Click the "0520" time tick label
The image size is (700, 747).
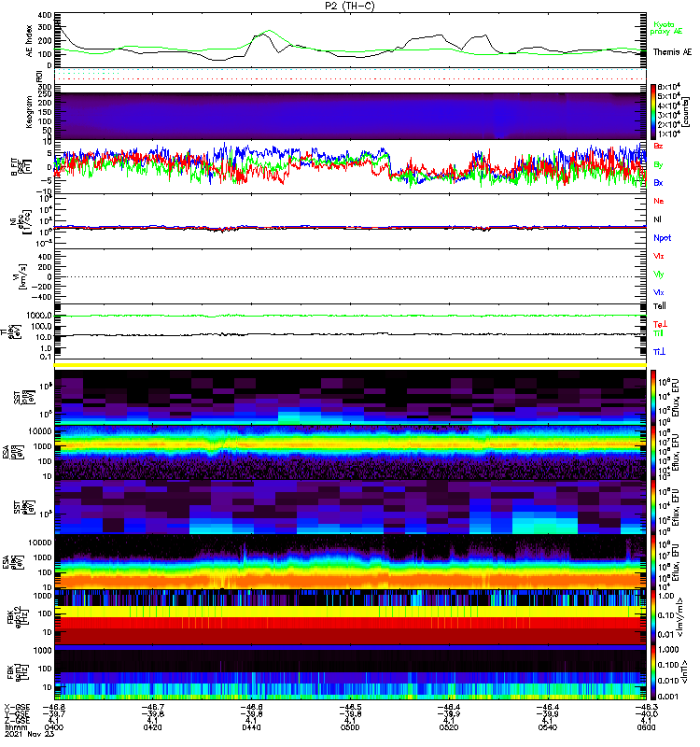click(x=449, y=727)
